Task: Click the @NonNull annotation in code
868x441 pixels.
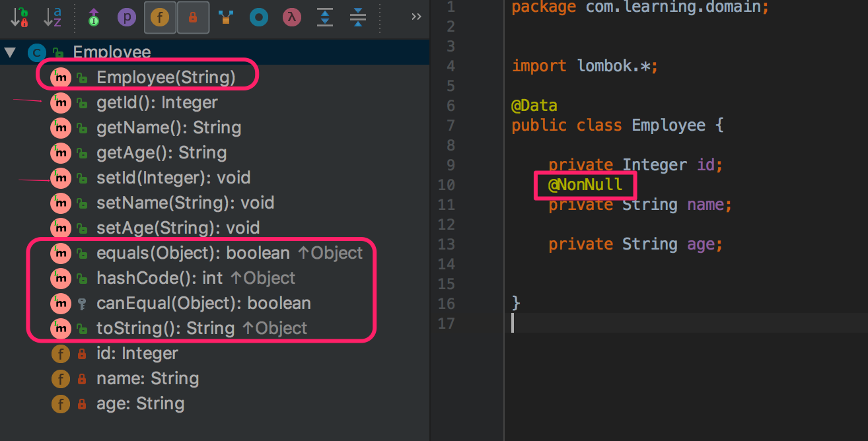Action: (x=585, y=185)
